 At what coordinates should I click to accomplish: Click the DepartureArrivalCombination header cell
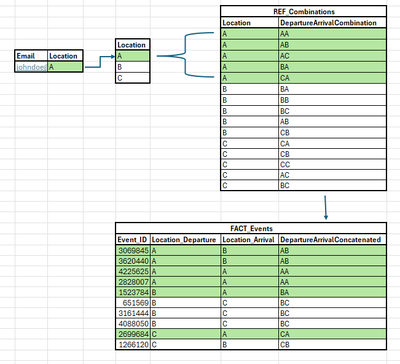pyautogui.click(x=332, y=23)
